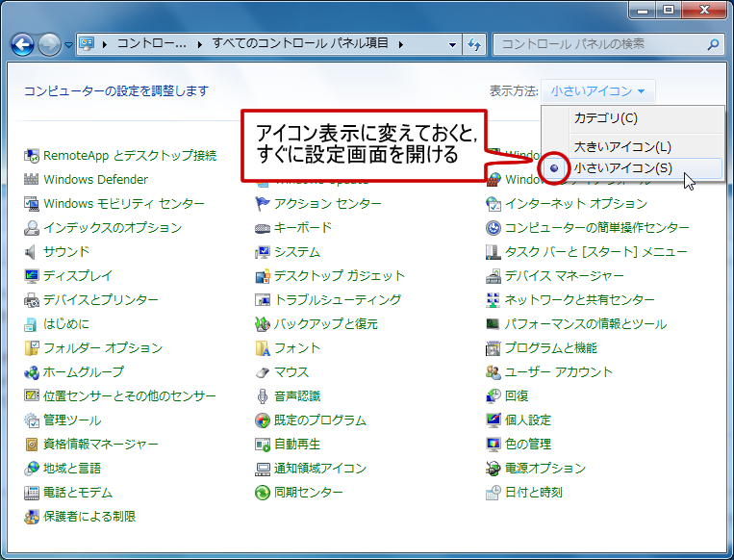This screenshot has height=560, width=734.
Task: Open コンピューターの簡単操作センター link
Action: pyautogui.click(x=596, y=228)
